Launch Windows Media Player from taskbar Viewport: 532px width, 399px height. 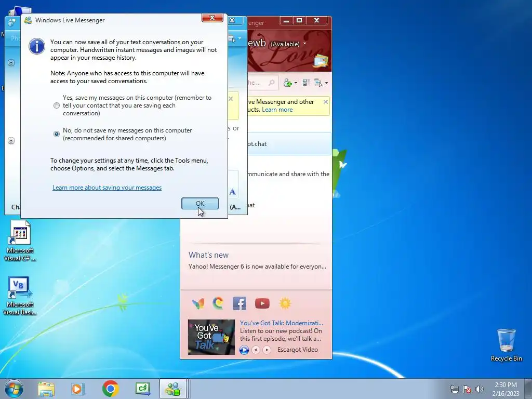coord(78,389)
